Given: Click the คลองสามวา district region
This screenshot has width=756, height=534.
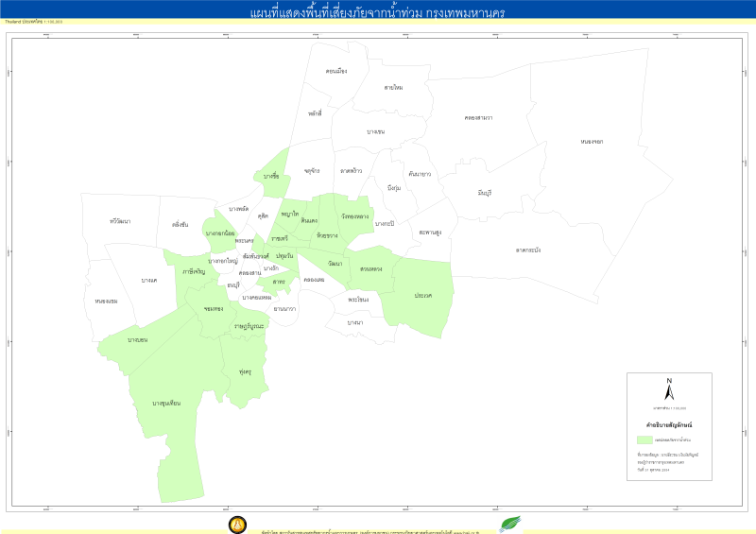Looking at the screenshot, I should (478, 117).
